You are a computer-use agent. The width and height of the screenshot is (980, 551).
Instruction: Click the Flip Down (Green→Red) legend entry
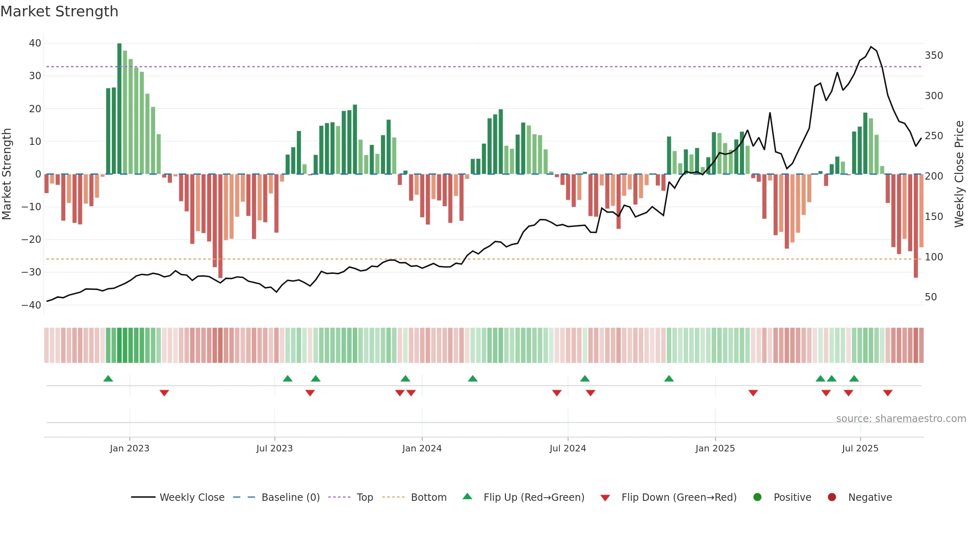(x=668, y=497)
